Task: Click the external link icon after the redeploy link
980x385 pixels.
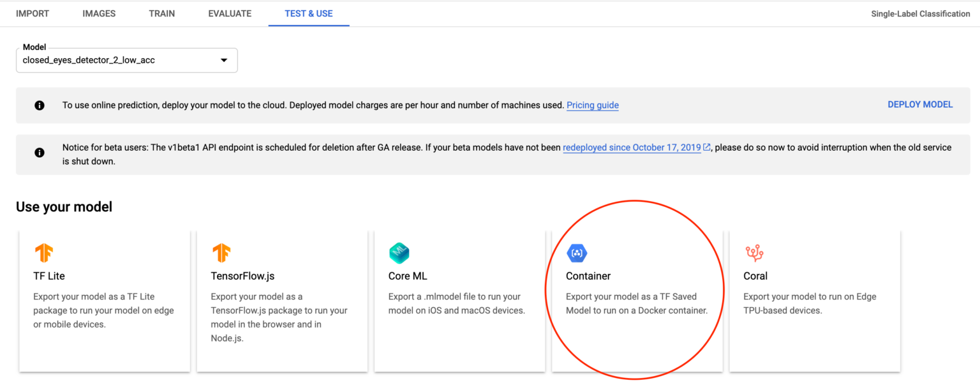Action: pyautogui.click(x=706, y=147)
